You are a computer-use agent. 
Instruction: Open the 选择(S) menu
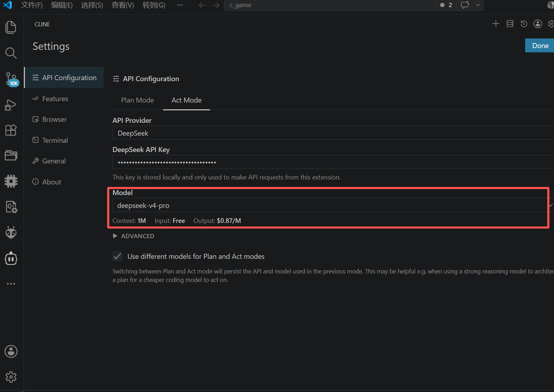pyautogui.click(x=92, y=5)
